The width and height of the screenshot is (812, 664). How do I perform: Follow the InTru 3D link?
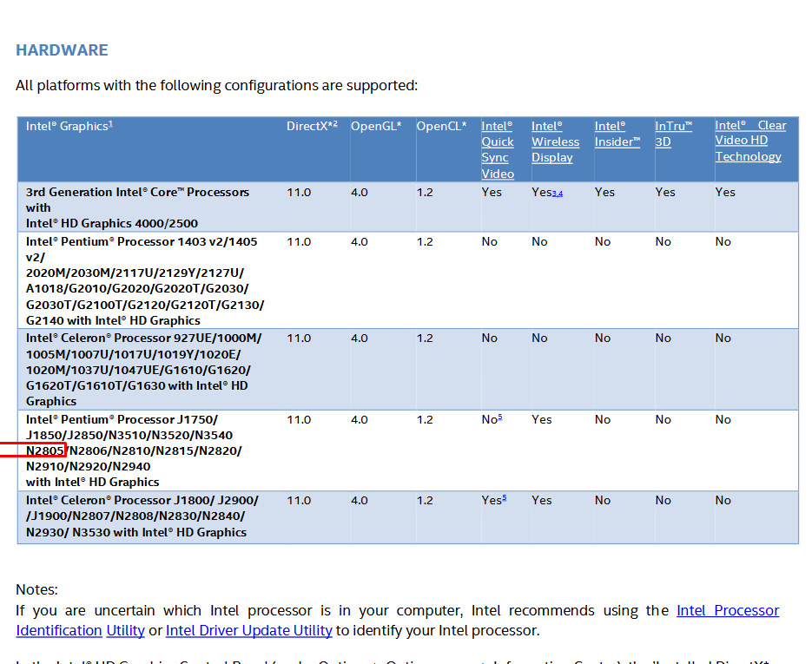tap(673, 134)
